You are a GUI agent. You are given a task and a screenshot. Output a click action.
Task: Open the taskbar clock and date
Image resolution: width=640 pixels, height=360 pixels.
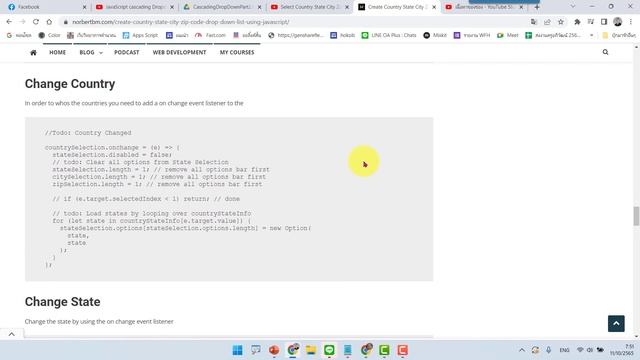click(622, 350)
